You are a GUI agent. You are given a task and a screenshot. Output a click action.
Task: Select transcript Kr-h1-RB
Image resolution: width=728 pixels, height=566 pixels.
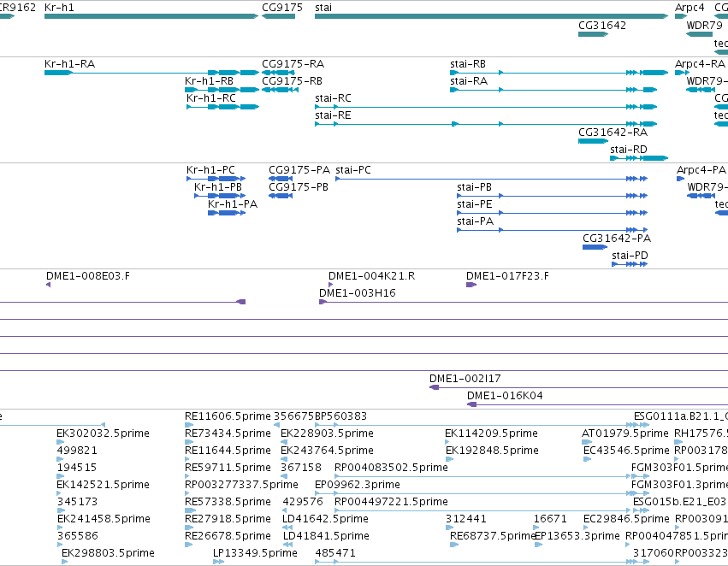[x=222, y=90]
